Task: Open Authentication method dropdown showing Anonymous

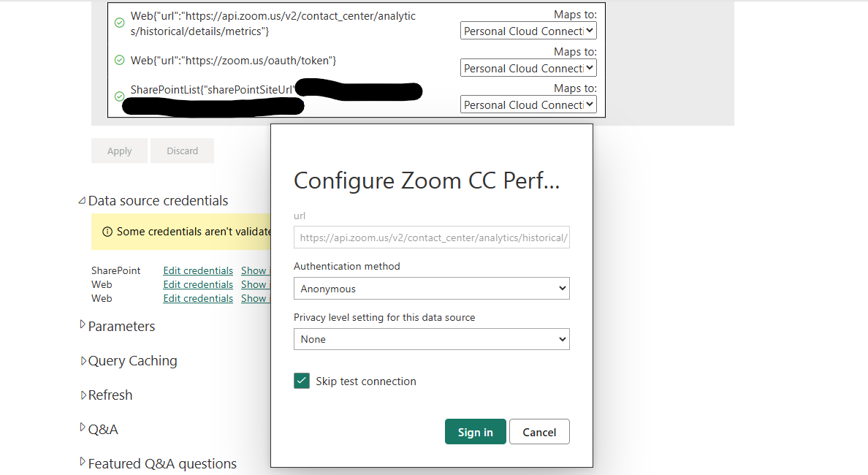Action: (x=431, y=289)
